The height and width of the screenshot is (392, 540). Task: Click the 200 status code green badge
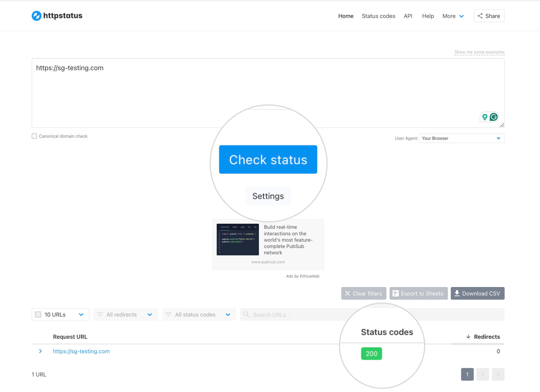coord(371,353)
